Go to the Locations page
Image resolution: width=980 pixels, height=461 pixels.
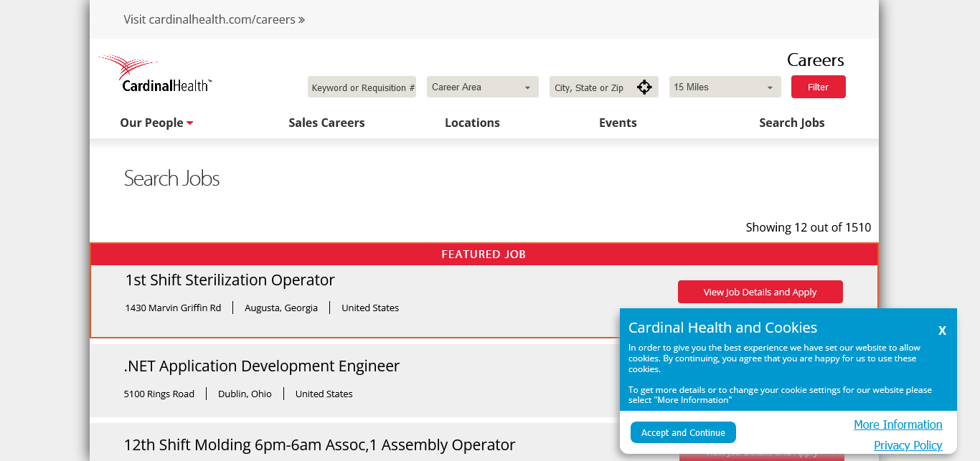coord(472,123)
